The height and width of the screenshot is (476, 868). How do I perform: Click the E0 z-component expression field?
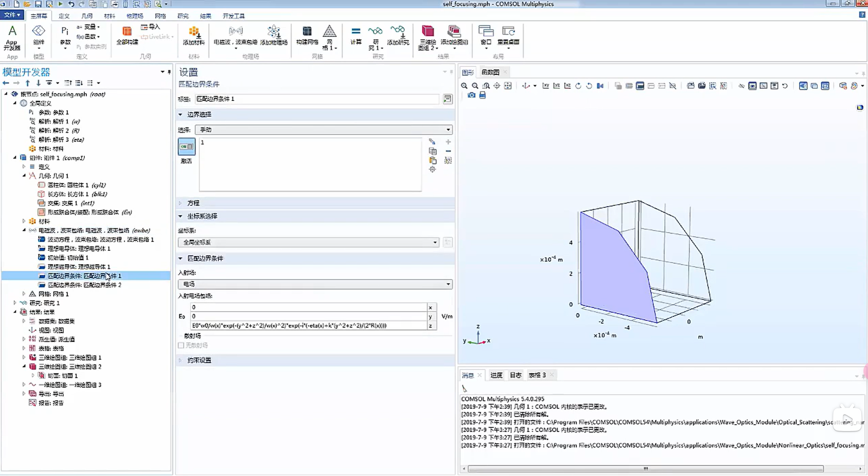[x=308, y=325]
